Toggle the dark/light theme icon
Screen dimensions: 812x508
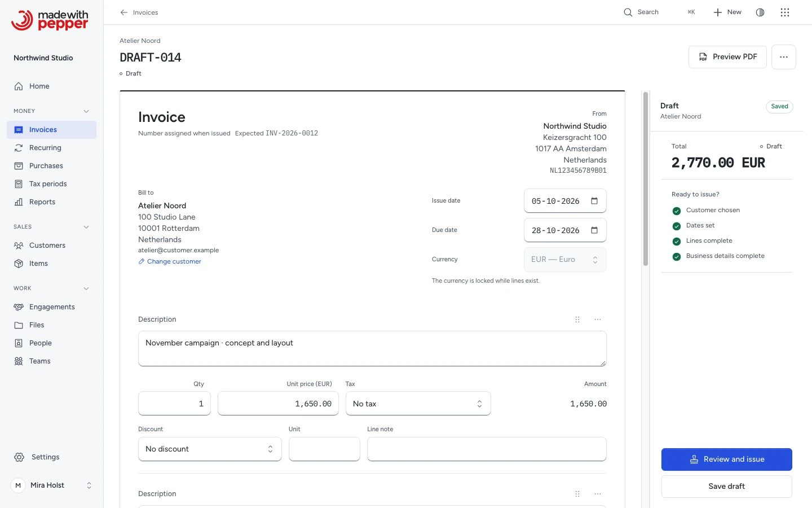760,12
